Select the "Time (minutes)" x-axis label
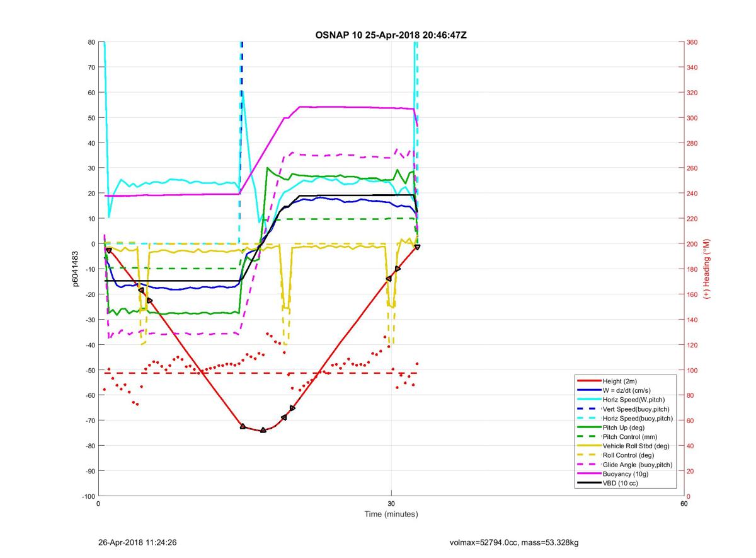Viewport: 756px width, 558px height. coord(391,514)
